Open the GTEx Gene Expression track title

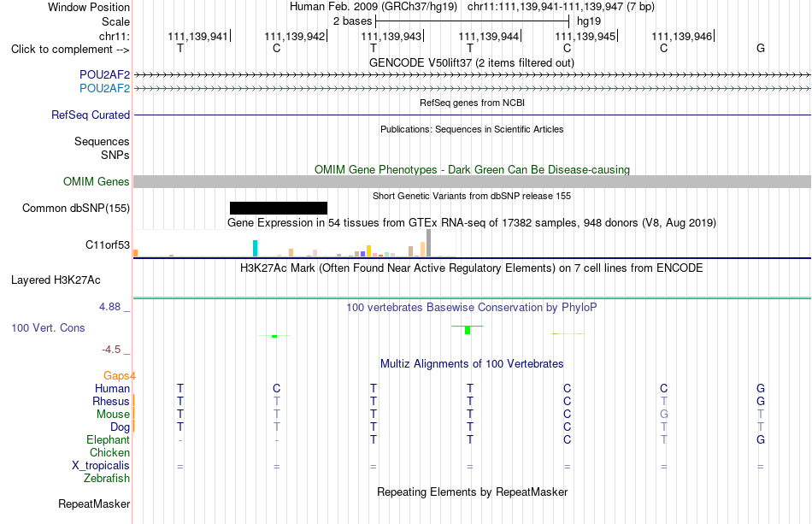(471, 223)
